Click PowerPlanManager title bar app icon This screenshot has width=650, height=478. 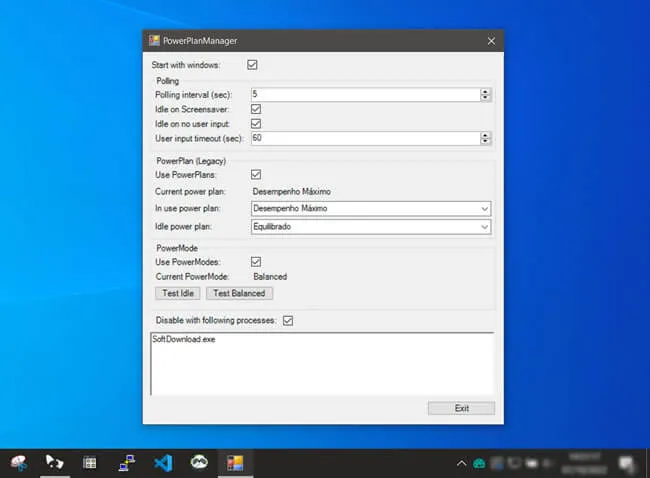click(154, 41)
